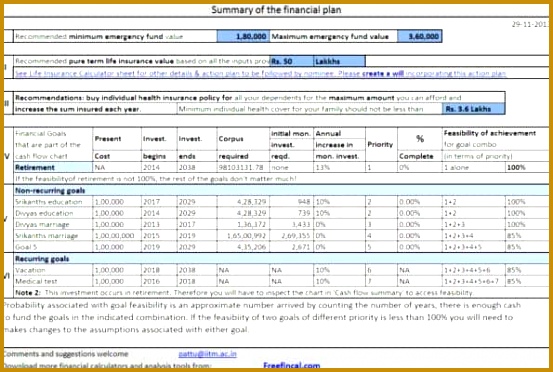
Task: Click the 2017 invest begins cell for Srikanths education
Action: pos(159,202)
